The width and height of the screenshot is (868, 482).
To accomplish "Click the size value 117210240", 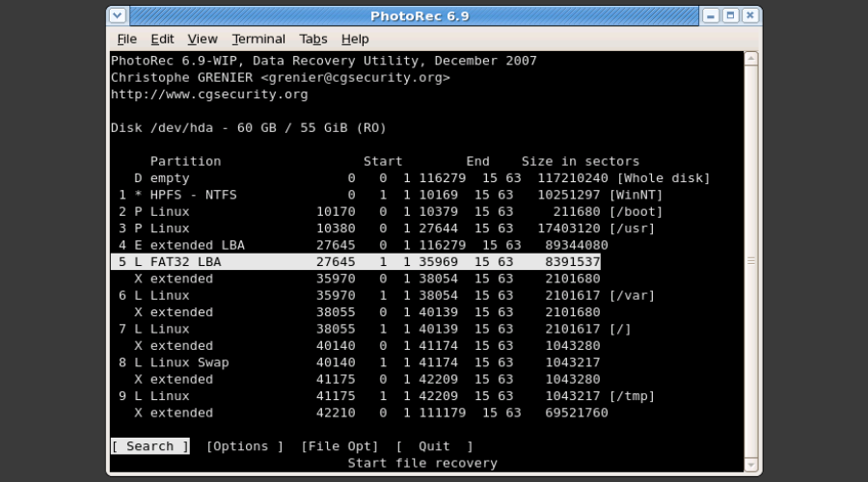I will 573,178.
